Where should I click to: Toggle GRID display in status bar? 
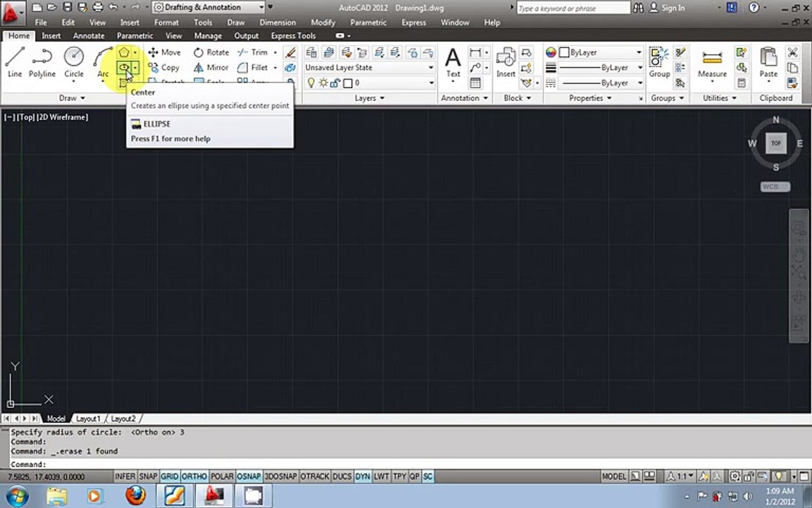pyautogui.click(x=169, y=476)
